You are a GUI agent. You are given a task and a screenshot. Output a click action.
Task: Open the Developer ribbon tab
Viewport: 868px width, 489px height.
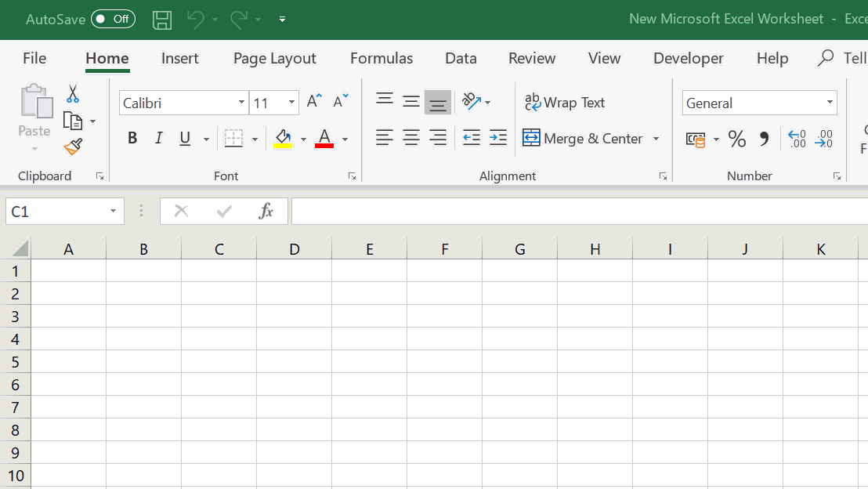(x=688, y=58)
